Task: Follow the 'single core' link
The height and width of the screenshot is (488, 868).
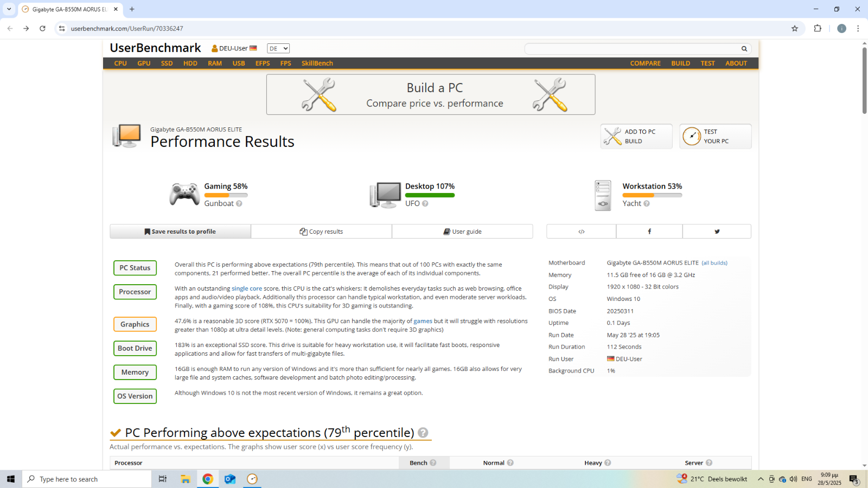Action: point(247,288)
